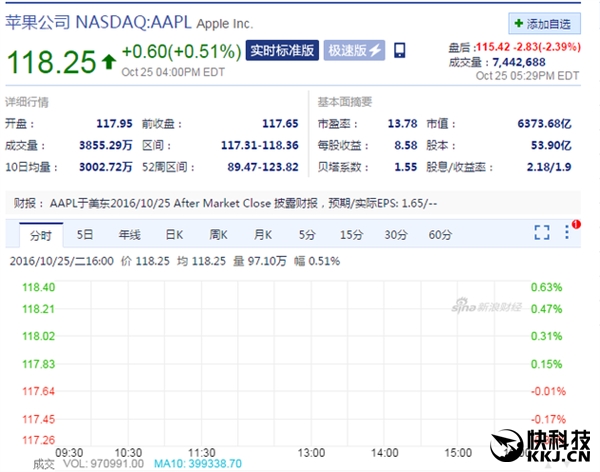Click the plus icon in 添加自选
The image size is (600, 472).
tap(518, 22)
